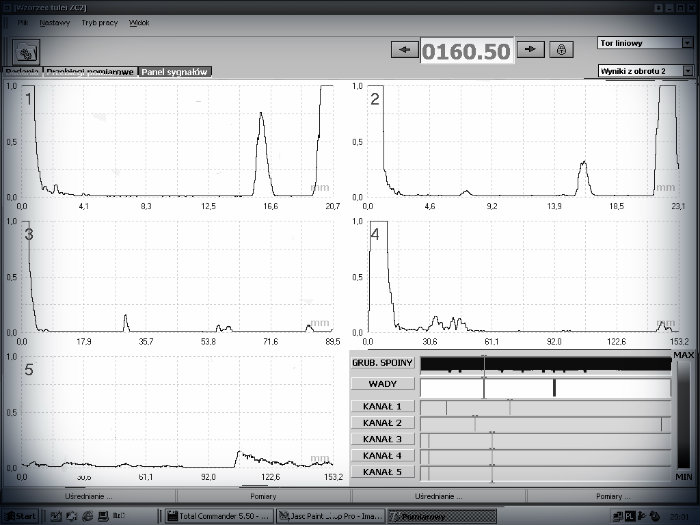Toggle the KANAŁ 5 channel button
This screenshot has width=700, height=525.
[383, 471]
